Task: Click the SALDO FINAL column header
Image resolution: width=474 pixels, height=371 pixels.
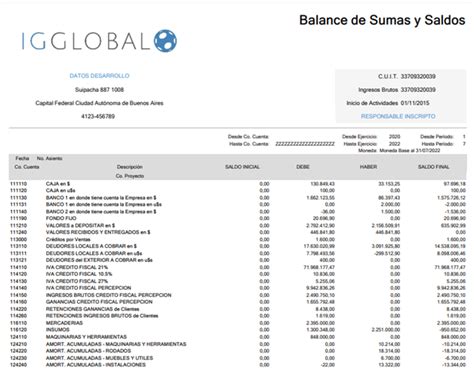Action: point(434,167)
